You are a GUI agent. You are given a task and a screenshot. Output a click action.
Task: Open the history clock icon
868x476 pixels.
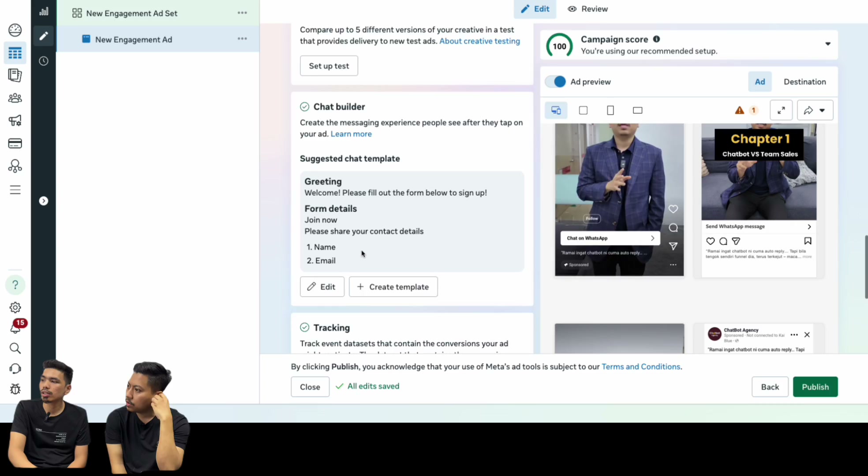[43, 61]
